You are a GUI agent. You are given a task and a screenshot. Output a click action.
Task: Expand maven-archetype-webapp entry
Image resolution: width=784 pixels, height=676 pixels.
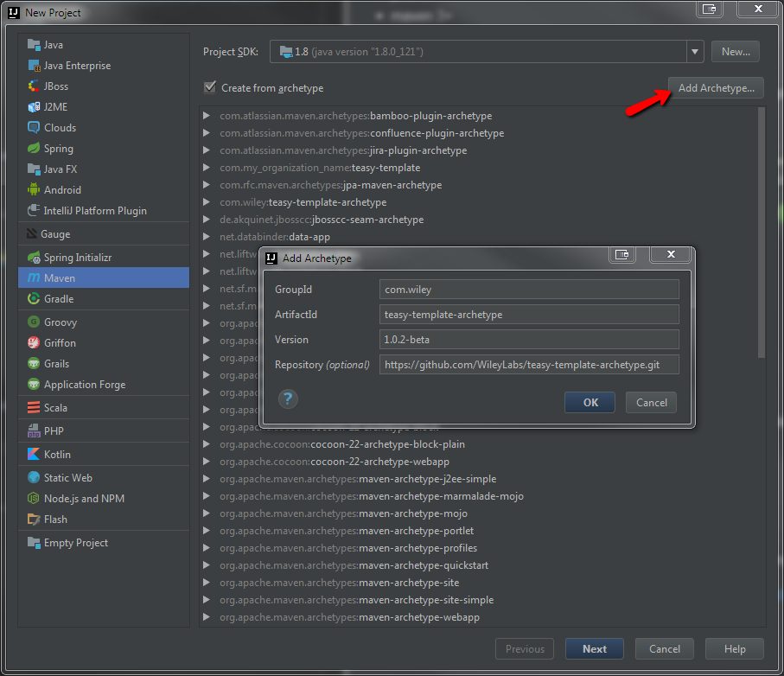click(x=206, y=617)
